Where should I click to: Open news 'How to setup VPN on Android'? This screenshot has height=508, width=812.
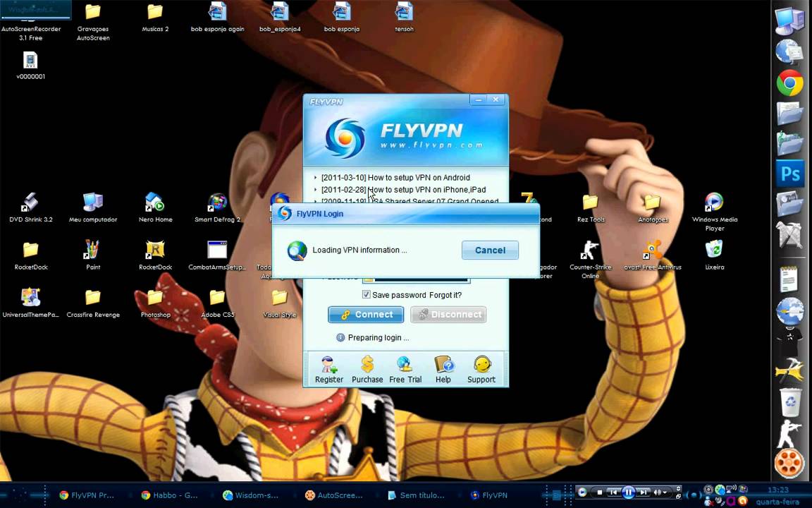click(x=395, y=177)
